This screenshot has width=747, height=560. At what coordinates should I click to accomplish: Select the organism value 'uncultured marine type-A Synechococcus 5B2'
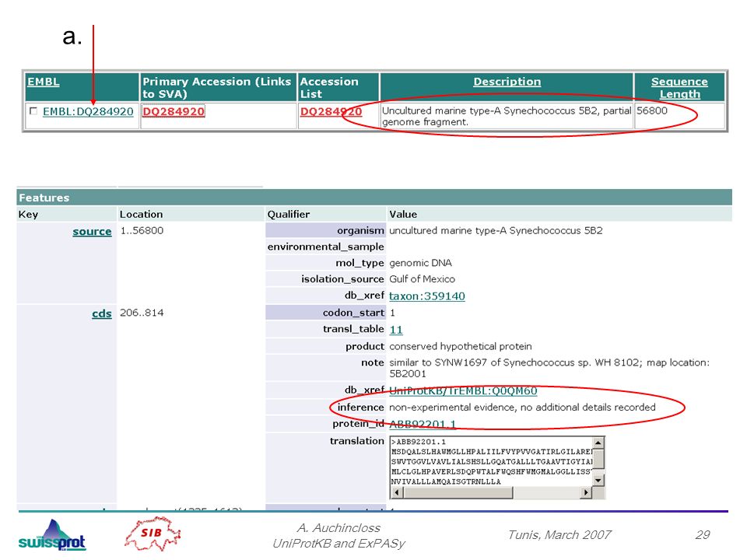coord(496,230)
